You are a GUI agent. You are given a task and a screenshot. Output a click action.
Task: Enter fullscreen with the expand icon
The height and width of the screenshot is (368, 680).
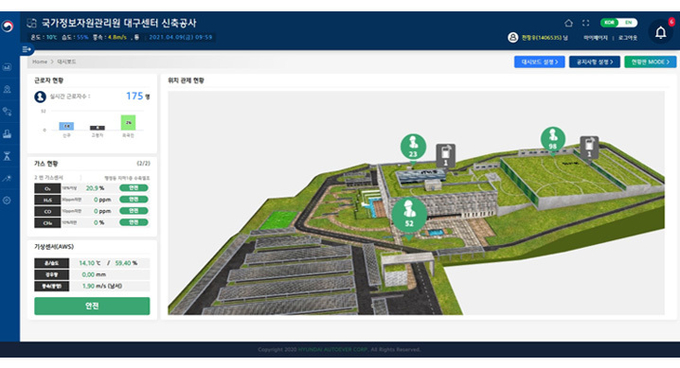point(585,23)
